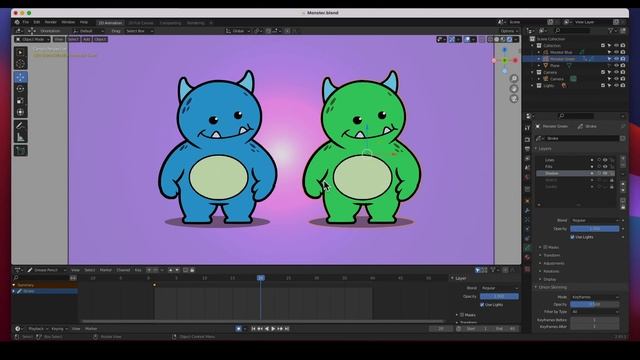Toggle camera view icon in viewport

point(514,99)
